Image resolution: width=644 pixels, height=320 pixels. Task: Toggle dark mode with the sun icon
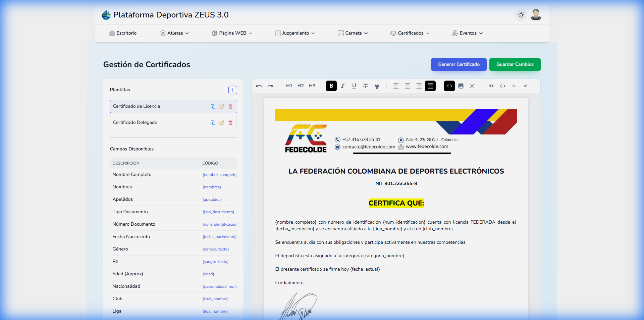(521, 15)
